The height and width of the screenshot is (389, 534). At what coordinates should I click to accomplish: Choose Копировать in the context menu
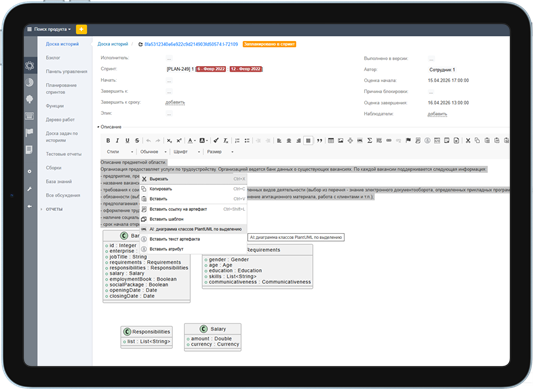[x=193, y=189]
